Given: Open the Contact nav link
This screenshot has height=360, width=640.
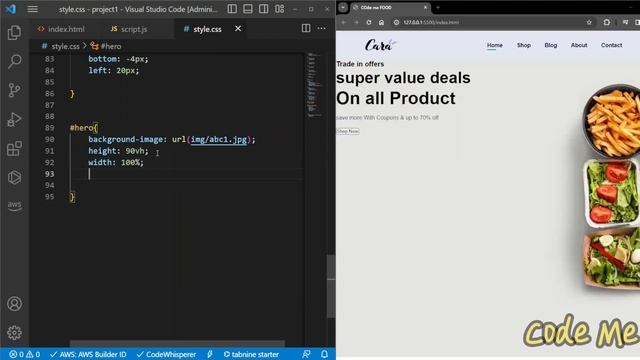Looking at the screenshot, I should (x=611, y=45).
